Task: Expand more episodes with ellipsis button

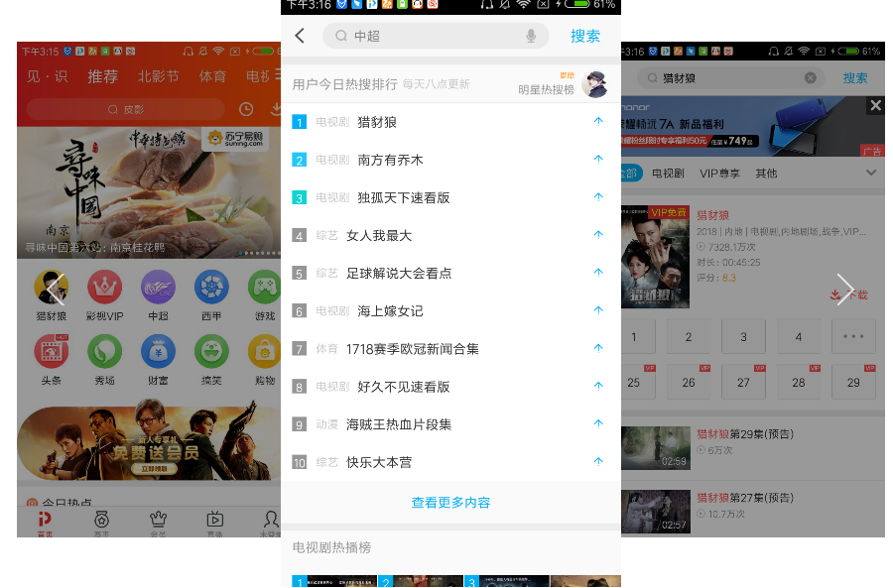Action: [853, 337]
